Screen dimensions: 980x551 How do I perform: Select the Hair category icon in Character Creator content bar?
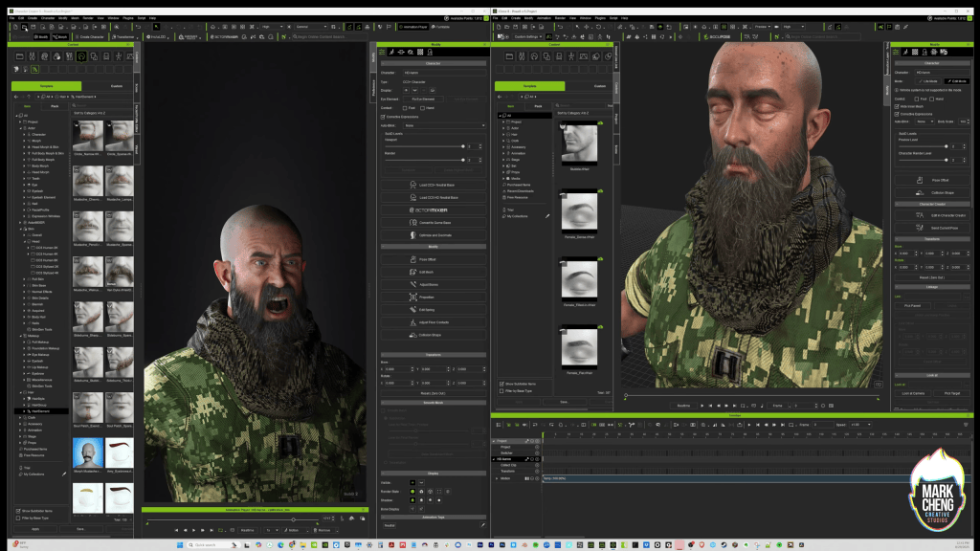[x=81, y=56]
